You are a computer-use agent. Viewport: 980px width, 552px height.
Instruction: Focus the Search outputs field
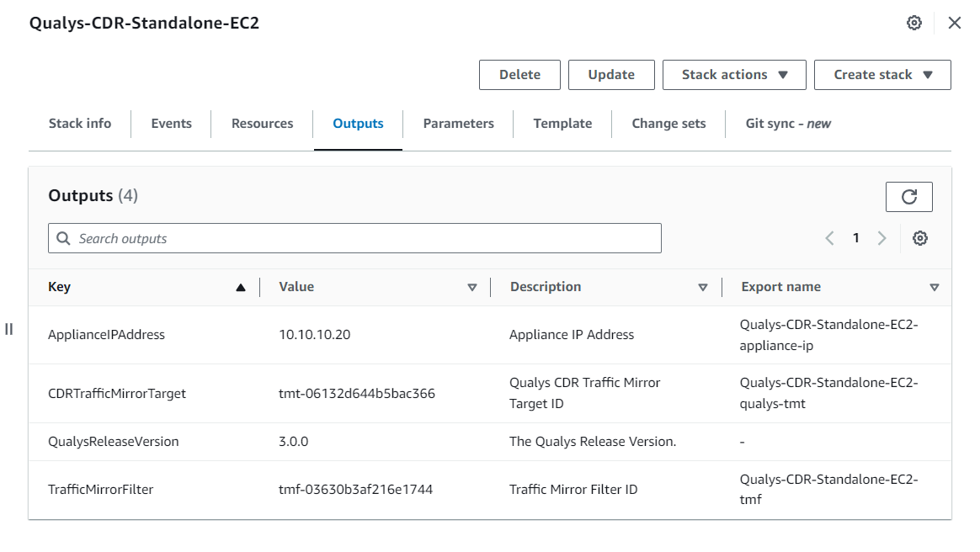354,238
